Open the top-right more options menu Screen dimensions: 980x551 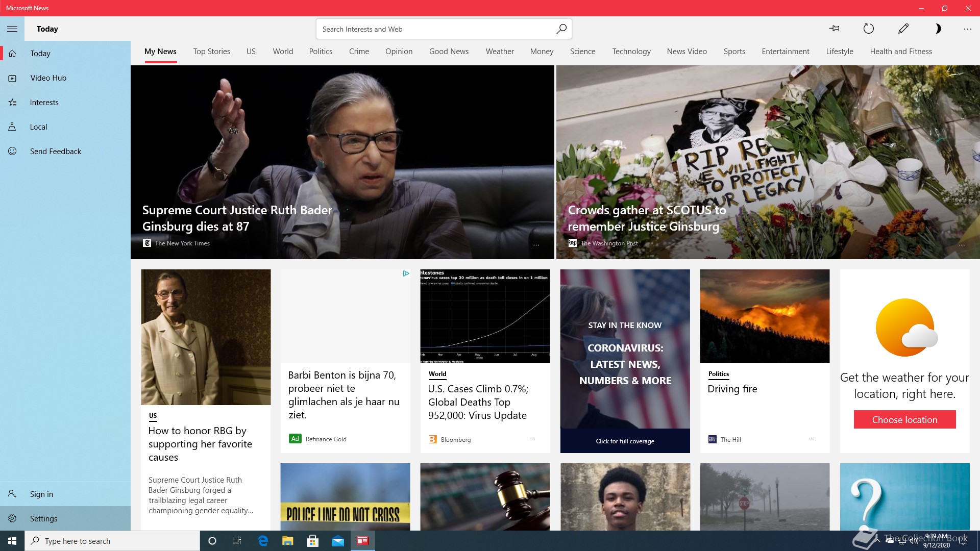(967, 29)
